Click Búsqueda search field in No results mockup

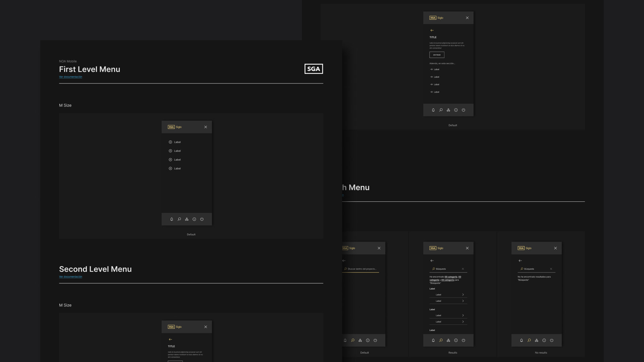537,269
